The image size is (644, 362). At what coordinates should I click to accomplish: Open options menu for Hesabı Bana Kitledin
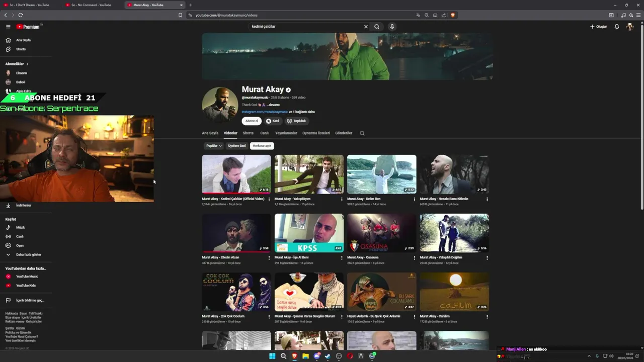coord(487,200)
